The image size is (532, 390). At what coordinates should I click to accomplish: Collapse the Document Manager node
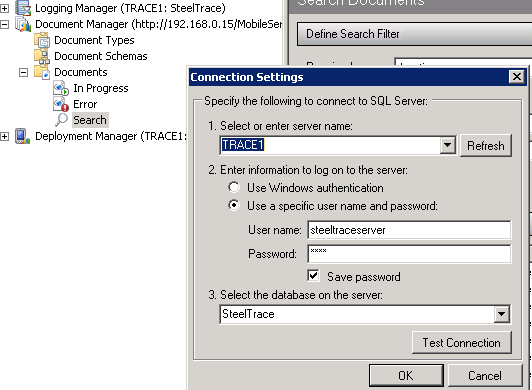coord(4,24)
